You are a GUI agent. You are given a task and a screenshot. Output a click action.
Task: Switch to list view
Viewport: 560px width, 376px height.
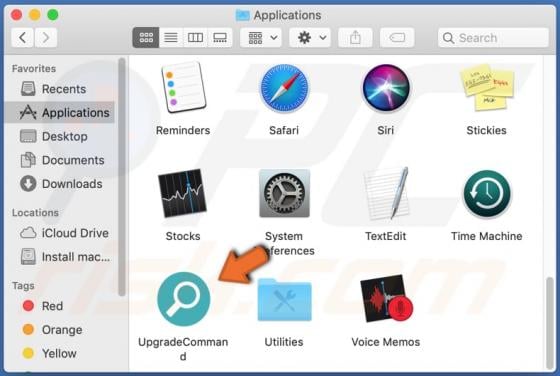coord(171,37)
